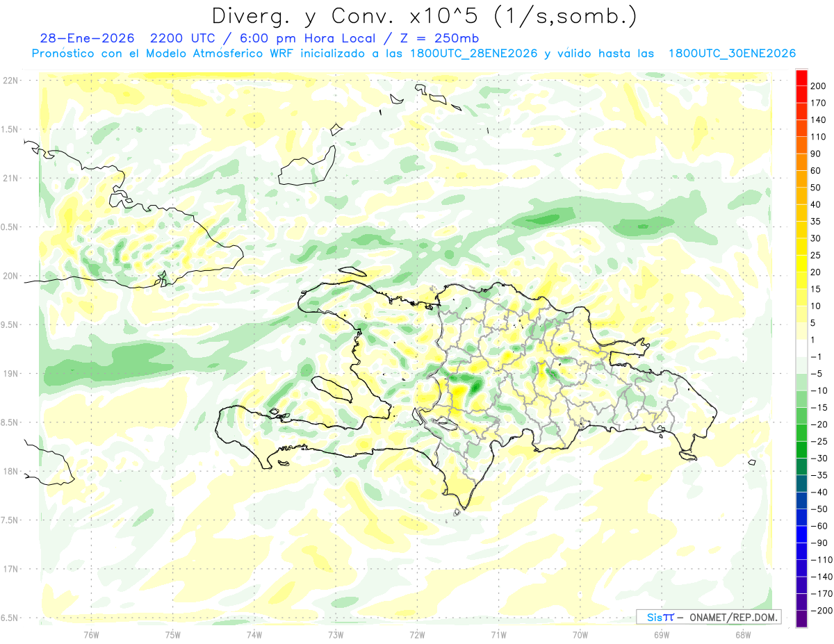Viewport: 834px width, 644px height.
Task: Click the colorbar label "-10"
Action: [820, 391]
